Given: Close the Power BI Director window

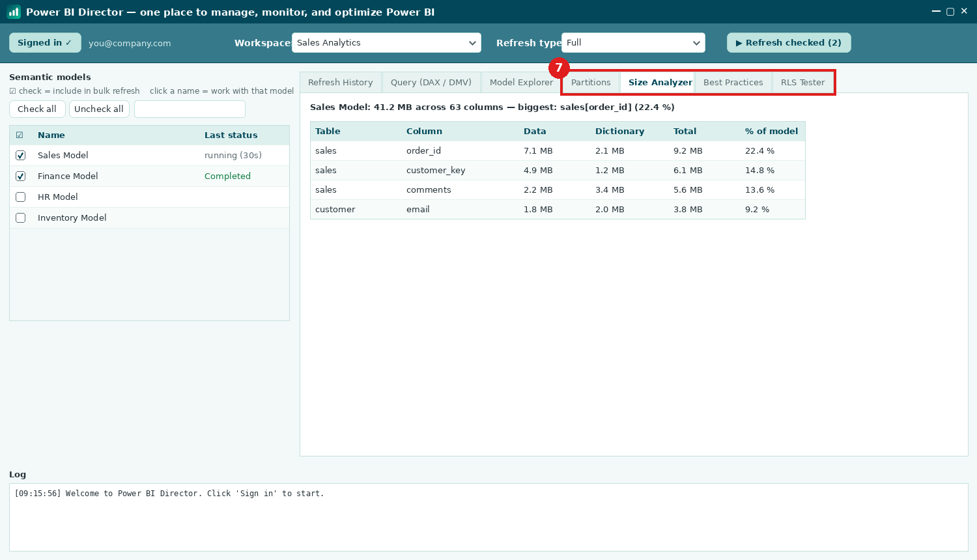Looking at the screenshot, I should pos(964,11).
